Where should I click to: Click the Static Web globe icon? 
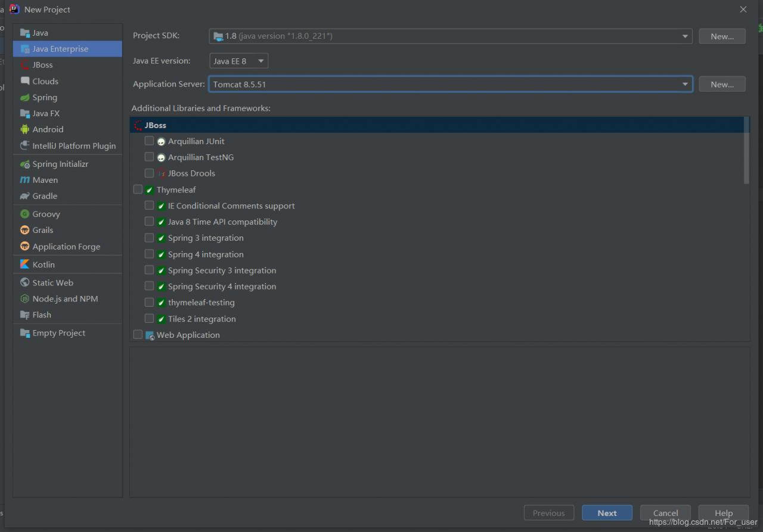[24, 282]
